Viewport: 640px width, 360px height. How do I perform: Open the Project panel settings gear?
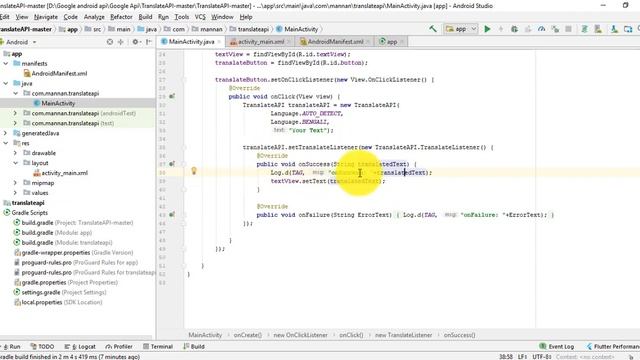pyautogui.click(x=135, y=42)
